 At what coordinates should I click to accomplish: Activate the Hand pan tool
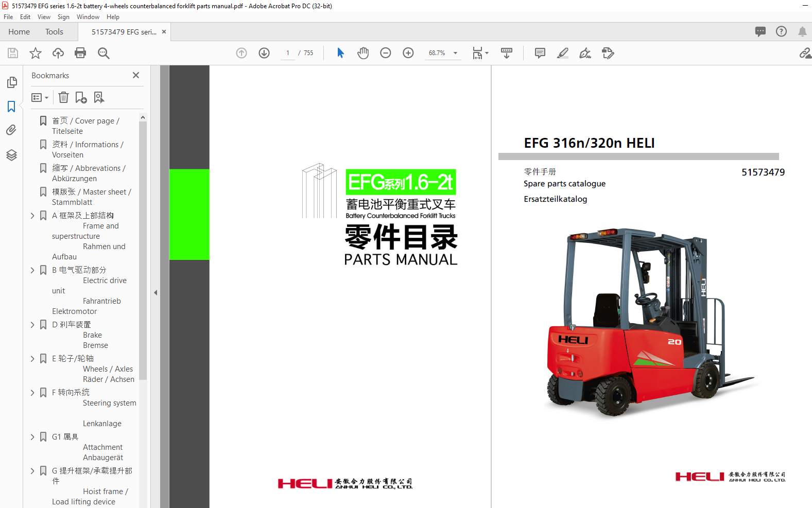pos(363,53)
